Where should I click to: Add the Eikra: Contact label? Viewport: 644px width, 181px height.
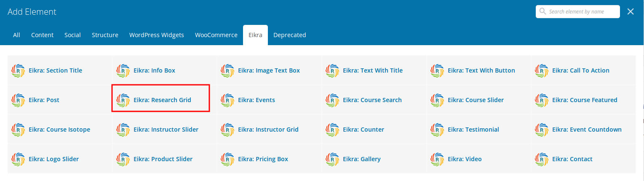click(x=572, y=159)
